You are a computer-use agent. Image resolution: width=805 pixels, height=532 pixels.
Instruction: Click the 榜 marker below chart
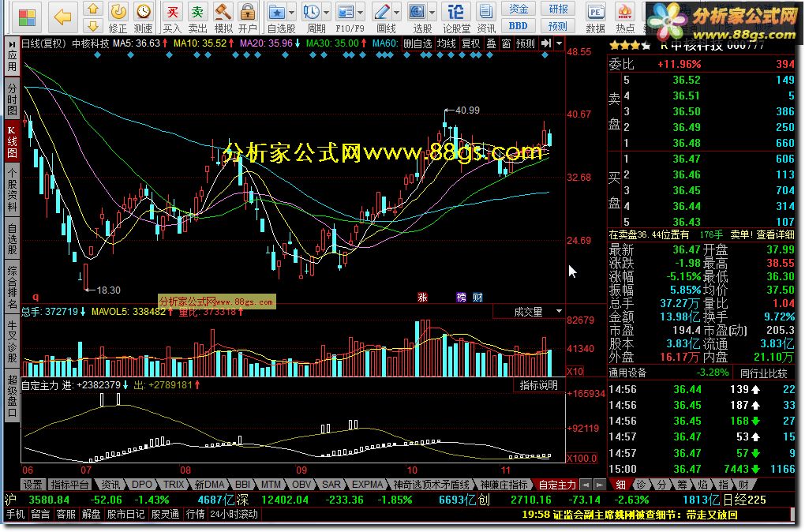coord(462,298)
